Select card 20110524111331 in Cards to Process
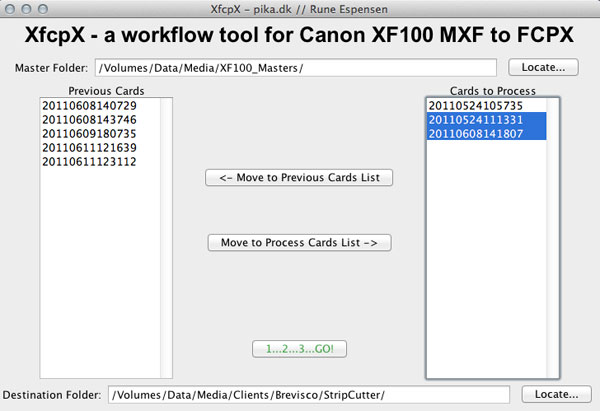The width and height of the screenshot is (600, 411). 486,119
